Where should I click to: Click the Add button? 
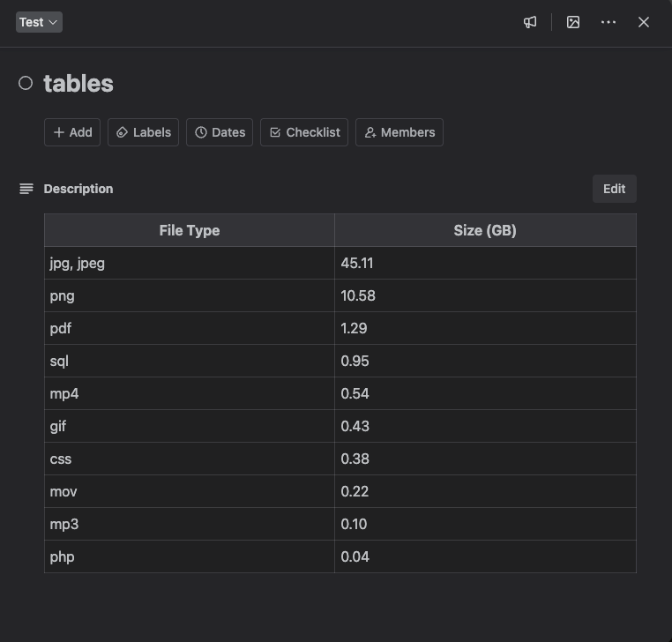72,132
